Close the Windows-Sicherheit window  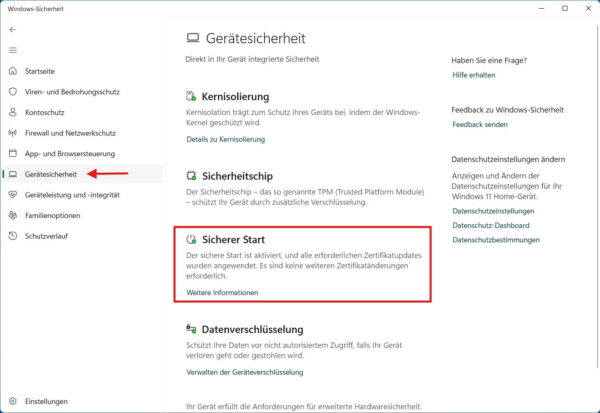pyautogui.click(x=588, y=8)
